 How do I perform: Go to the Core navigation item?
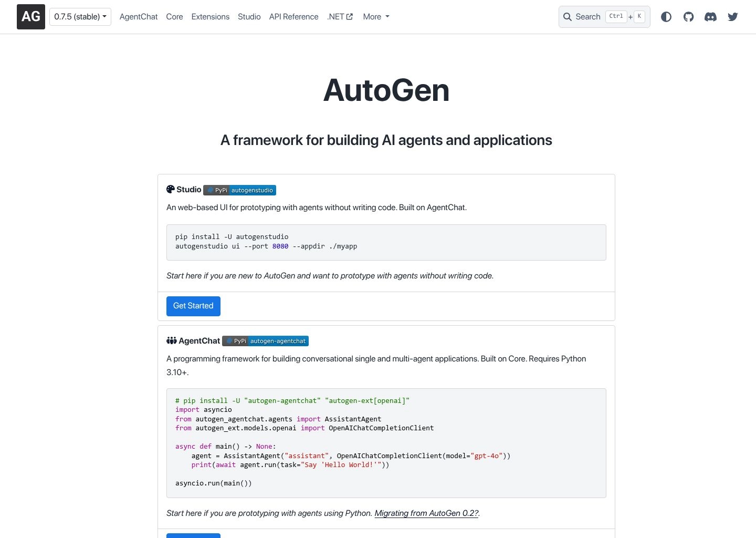174,17
